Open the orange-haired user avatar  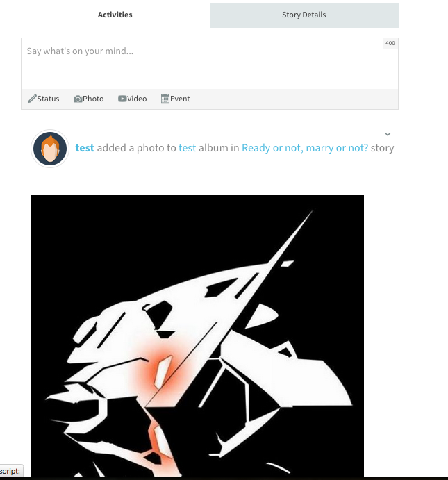(x=50, y=149)
